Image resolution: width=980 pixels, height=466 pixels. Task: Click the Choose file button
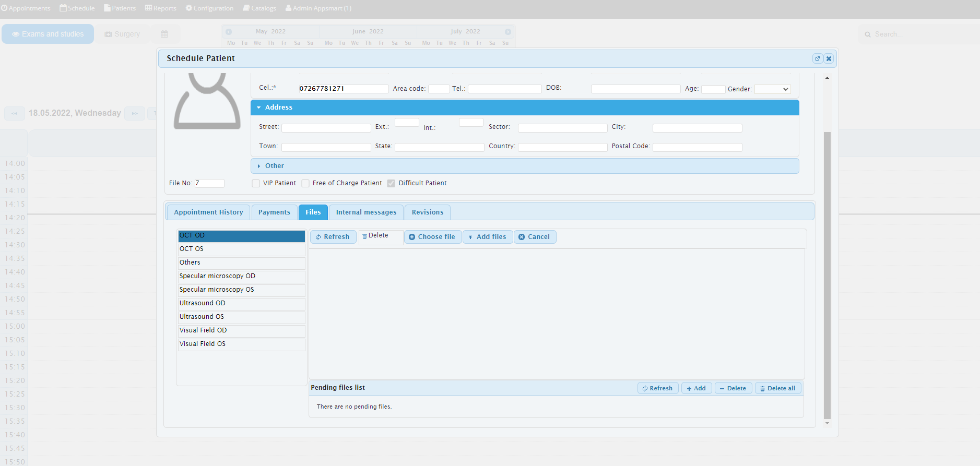[433, 237]
